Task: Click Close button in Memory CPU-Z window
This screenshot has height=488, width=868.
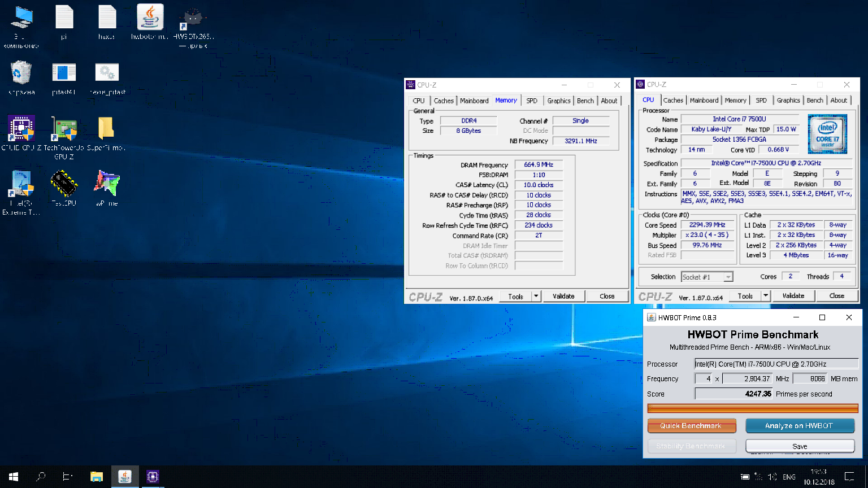Action: [607, 296]
